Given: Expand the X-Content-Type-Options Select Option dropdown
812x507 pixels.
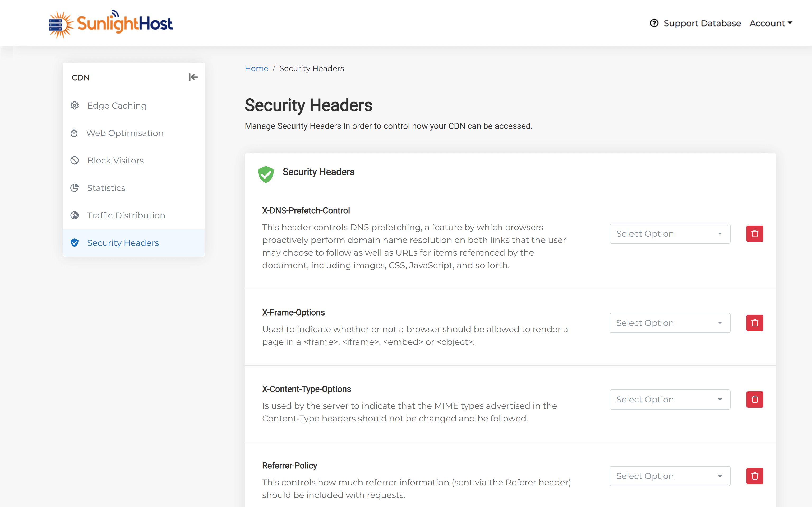Looking at the screenshot, I should 670,399.
